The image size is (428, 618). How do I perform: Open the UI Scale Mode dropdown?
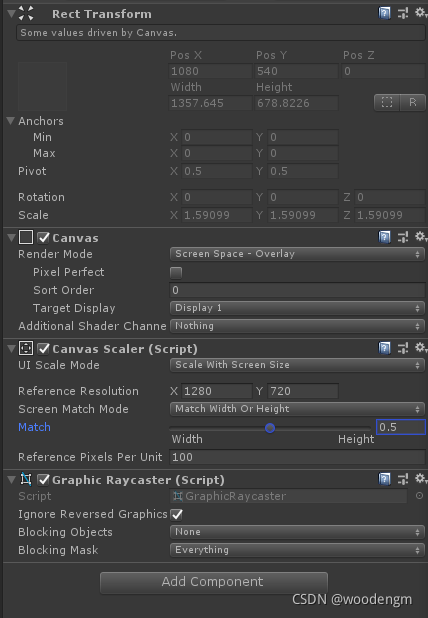pos(297,365)
